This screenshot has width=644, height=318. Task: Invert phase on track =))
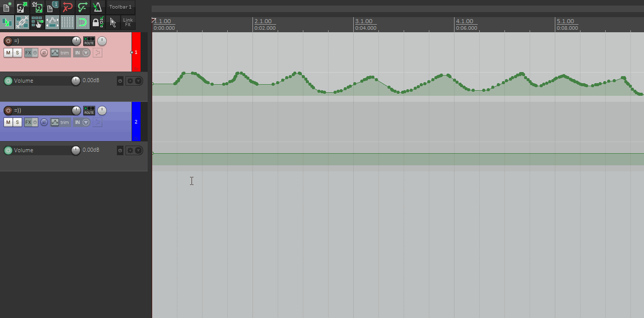(44, 122)
